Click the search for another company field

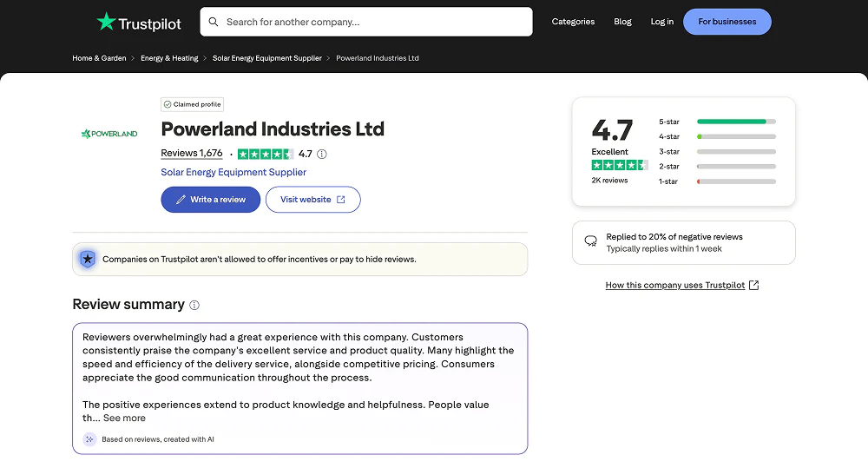pos(373,22)
